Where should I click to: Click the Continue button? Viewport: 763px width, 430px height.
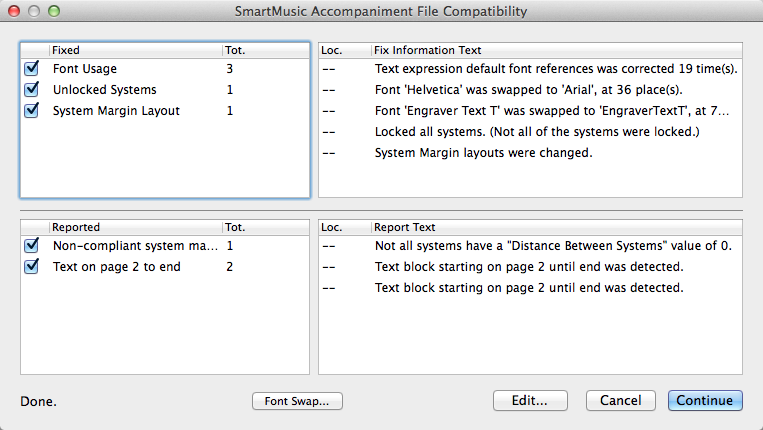[705, 400]
